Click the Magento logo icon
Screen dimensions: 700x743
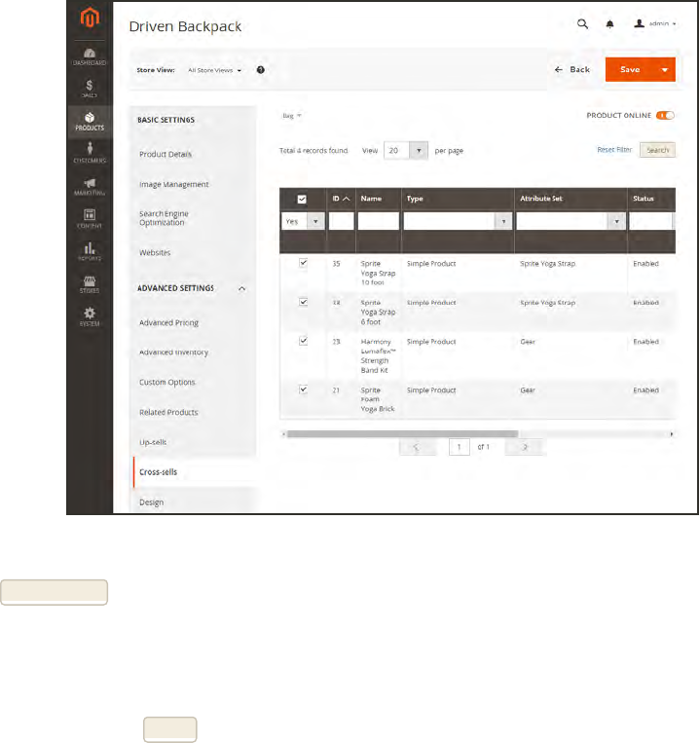coord(90,18)
